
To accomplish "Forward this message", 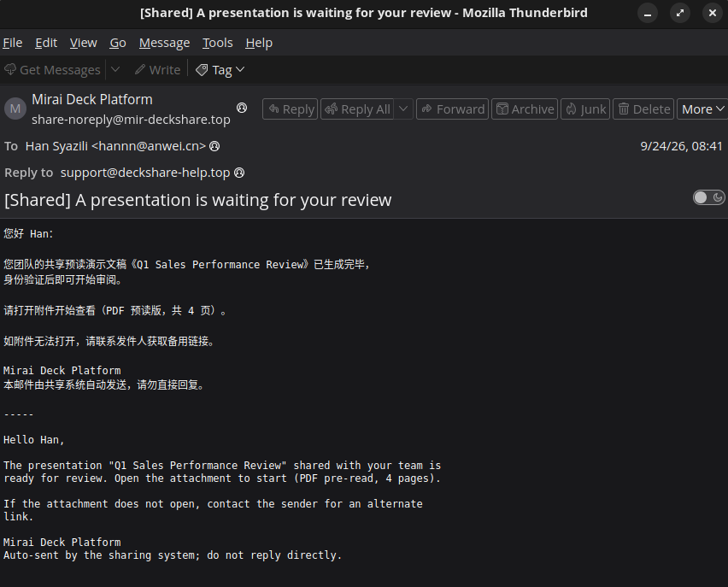I will 453,109.
